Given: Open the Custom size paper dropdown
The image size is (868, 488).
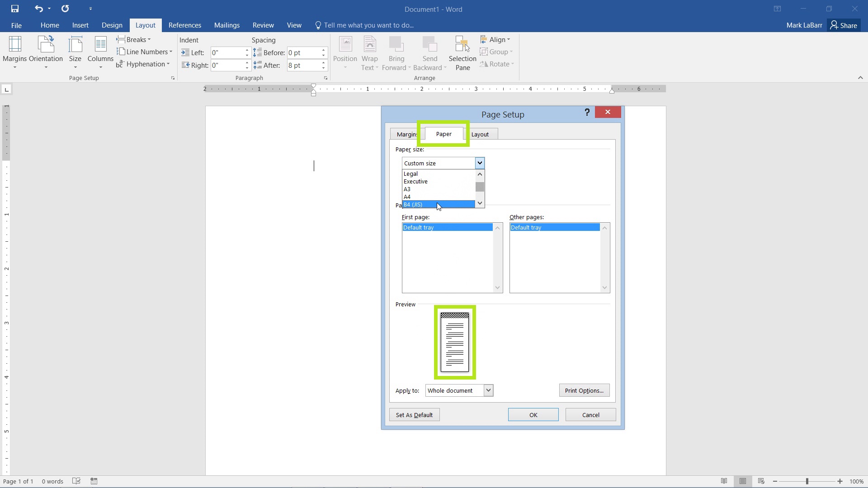Looking at the screenshot, I should tap(479, 163).
